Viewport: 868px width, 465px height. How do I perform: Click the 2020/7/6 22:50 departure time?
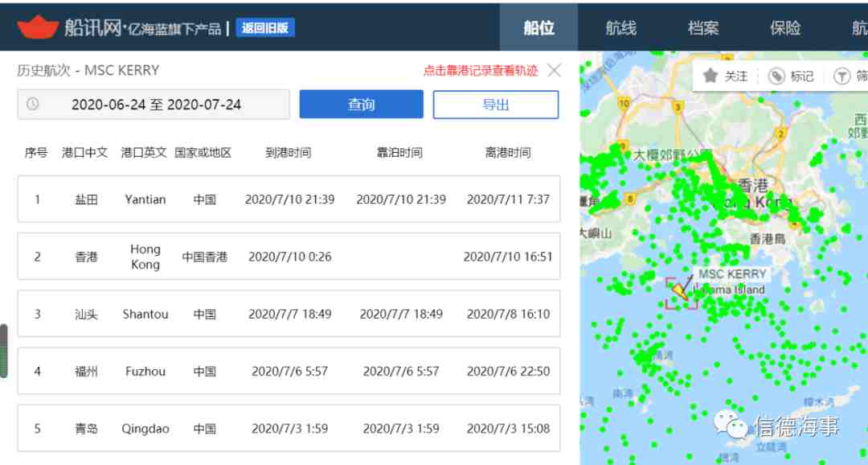pyautogui.click(x=508, y=372)
